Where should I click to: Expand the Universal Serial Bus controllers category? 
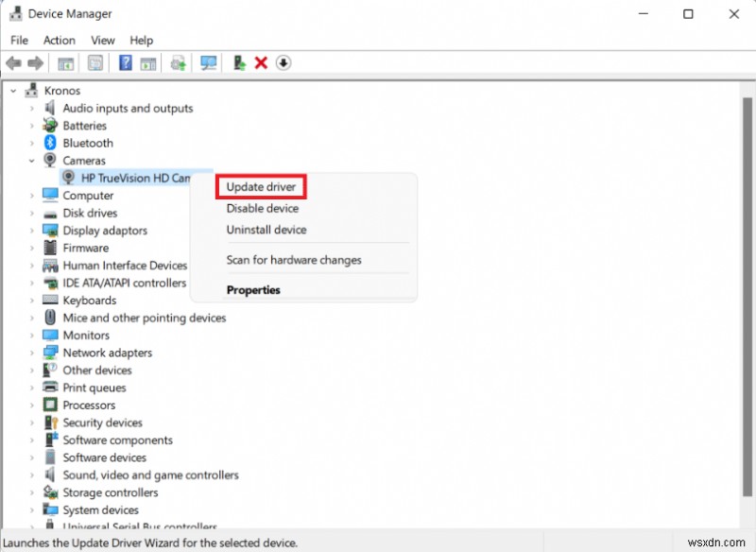[x=30, y=527]
